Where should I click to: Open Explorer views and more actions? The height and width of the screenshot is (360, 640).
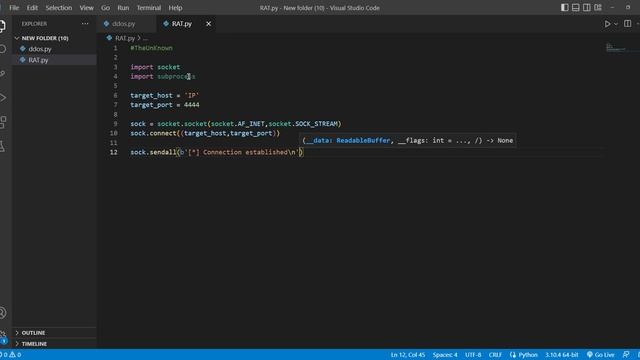pyautogui.click(x=85, y=24)
